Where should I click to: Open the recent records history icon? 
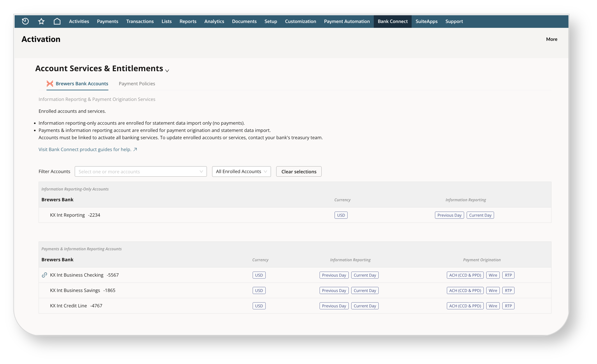[x=25, y=21]
